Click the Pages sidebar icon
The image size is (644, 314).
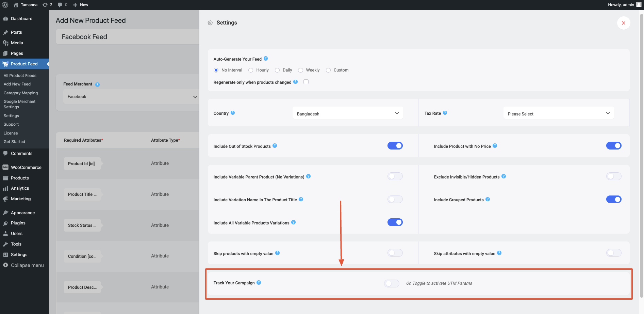coord(5,53)
